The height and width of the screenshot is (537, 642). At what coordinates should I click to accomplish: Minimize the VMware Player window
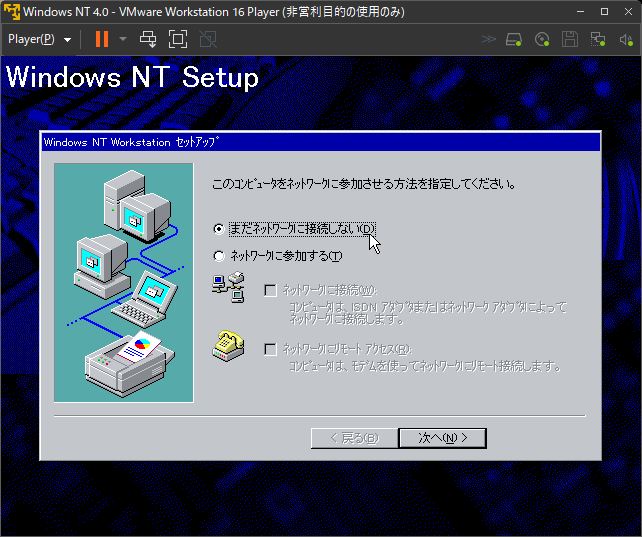pos(580,11)
